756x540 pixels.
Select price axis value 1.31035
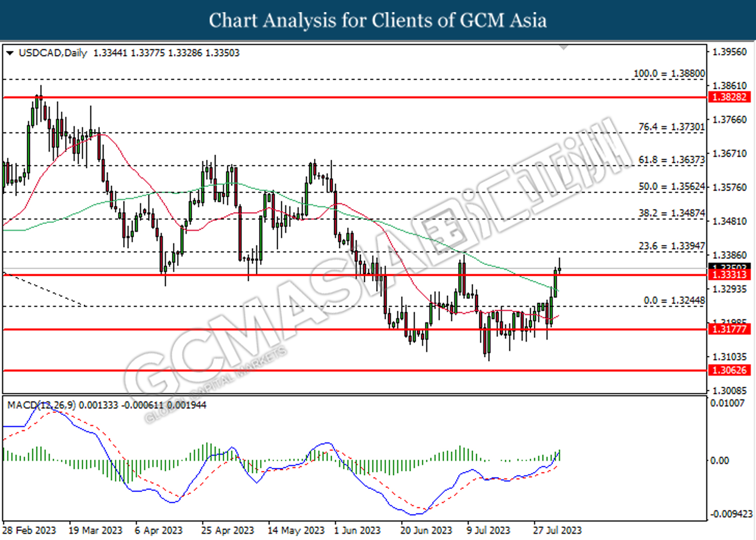coord(729,357)
